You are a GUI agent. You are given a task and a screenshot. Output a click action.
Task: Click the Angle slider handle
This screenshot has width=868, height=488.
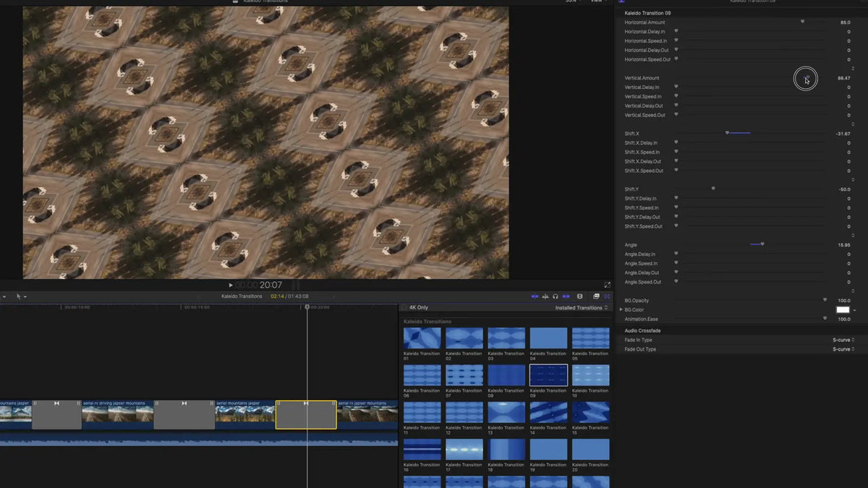pyautogui.click(x=762, y=244)
